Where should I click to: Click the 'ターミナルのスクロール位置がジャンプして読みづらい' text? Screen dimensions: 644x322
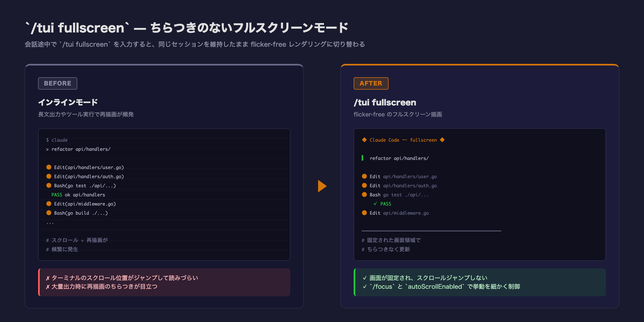tap(125, 278)
